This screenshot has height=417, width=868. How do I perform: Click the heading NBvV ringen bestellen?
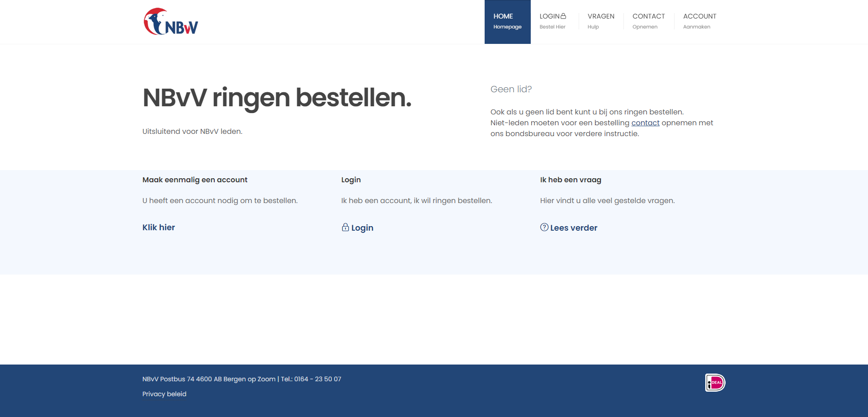(277, 98)
